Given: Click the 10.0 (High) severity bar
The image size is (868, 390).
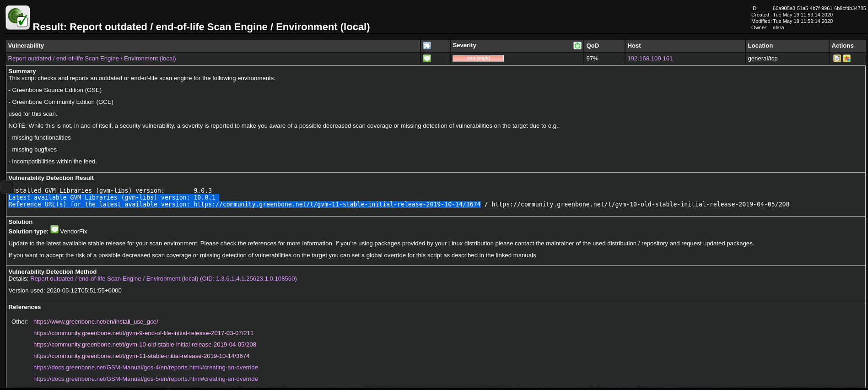Looking at the screenshot, I should (x=478, y=59).
